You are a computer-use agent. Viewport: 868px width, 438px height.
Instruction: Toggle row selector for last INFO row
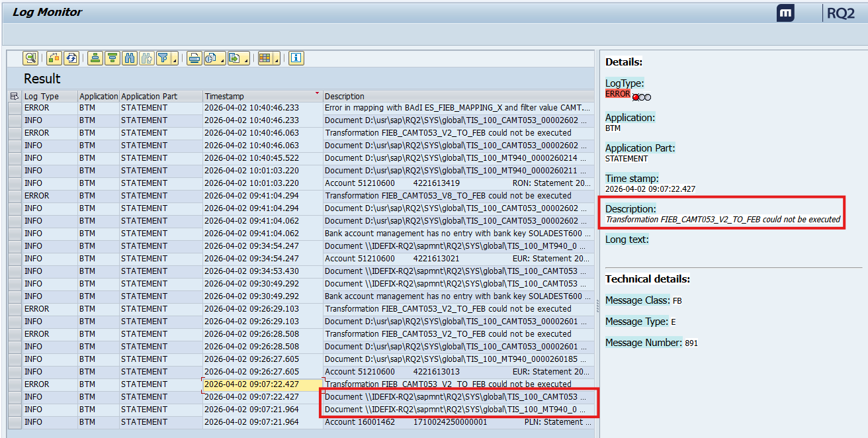click(15, 422)
